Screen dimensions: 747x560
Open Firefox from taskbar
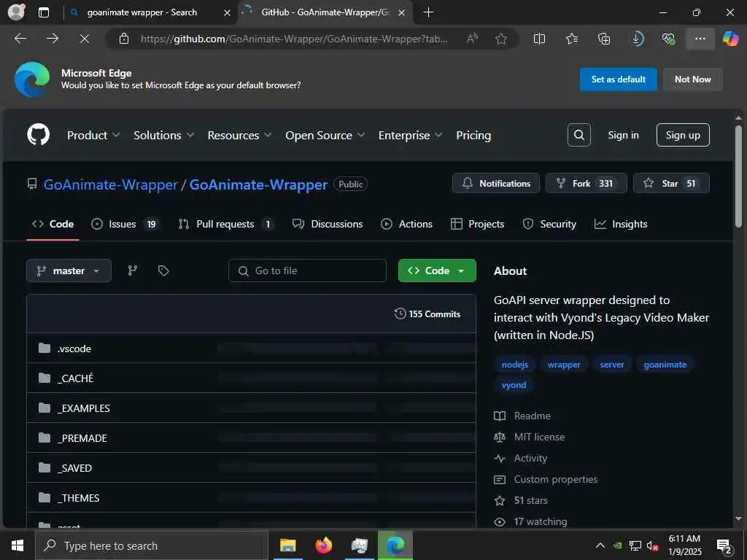coord(323,545)
